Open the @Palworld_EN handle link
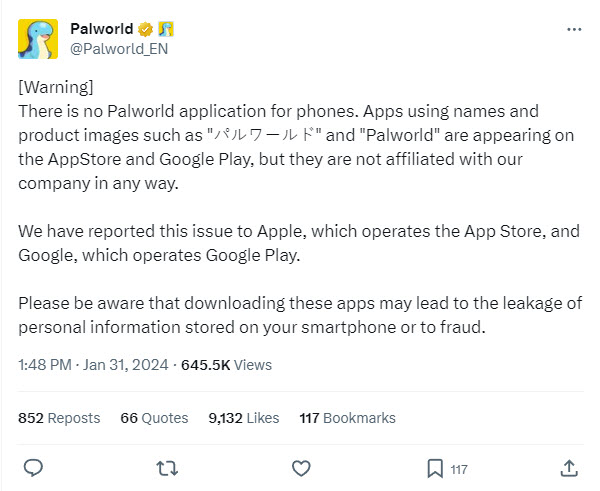Viewport: 600px width, 491px height. click(119, 49)
